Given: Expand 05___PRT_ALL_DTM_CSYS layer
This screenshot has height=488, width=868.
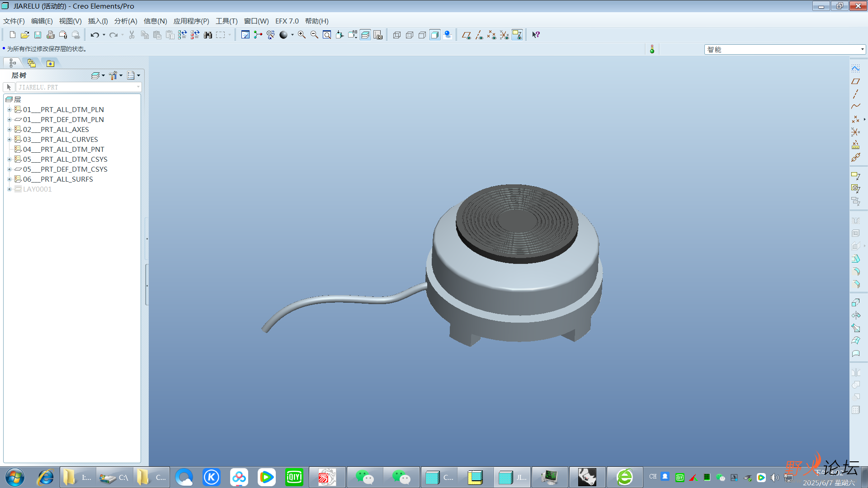Looking at the screenshot, I should [x=9, y=160].
